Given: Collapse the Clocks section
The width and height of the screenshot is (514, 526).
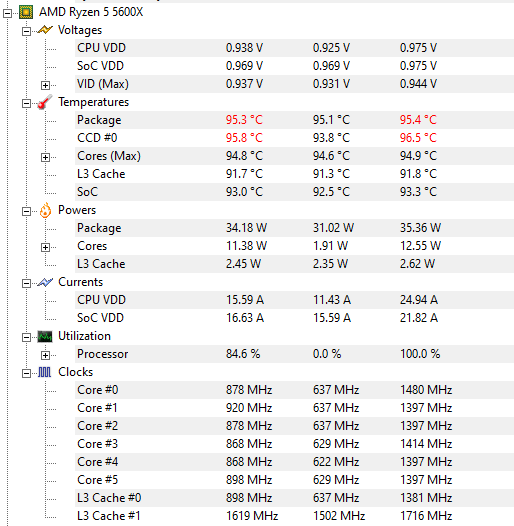Looking at the screenshot, I should [26, 374].
